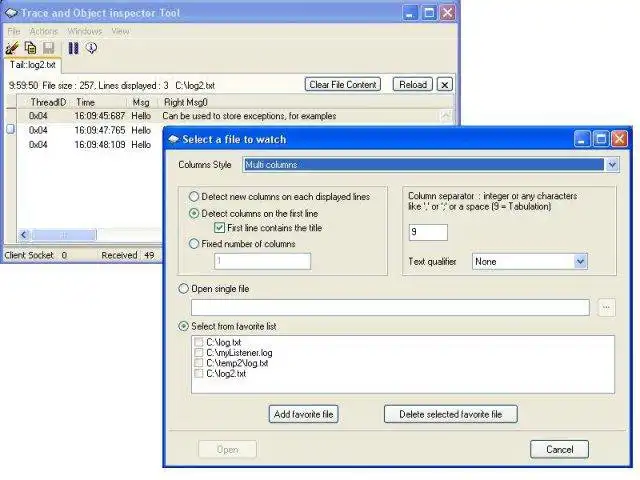The image size is (640, 480).
Task: Switch to the Tail::log2.txt tab
Action: [x=33, y=65]
